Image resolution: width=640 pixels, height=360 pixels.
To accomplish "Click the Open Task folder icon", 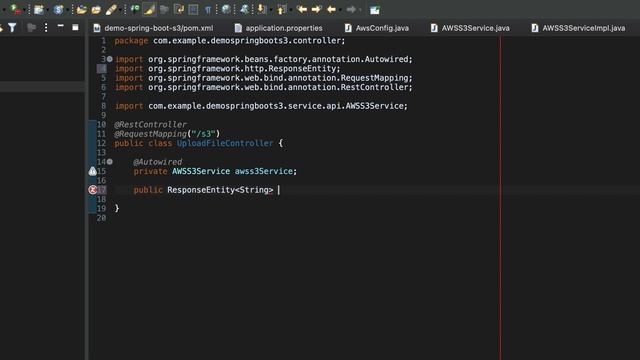I will 96,9.
